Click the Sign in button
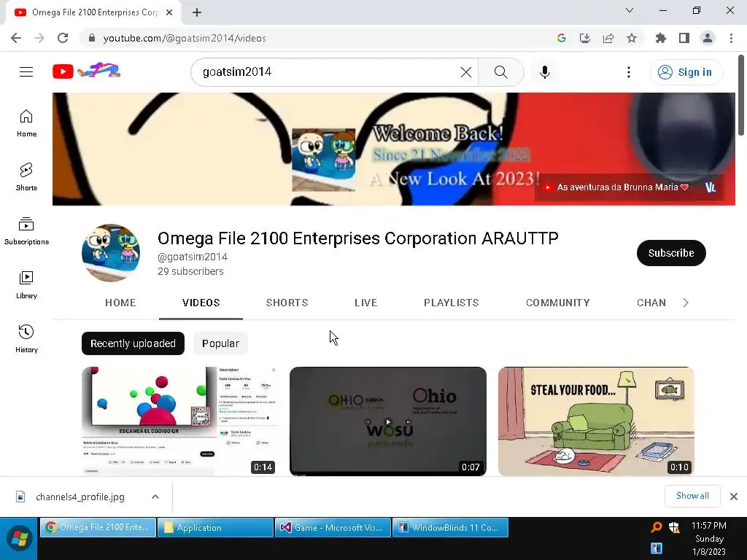This screenshot has width=747, height=560. pos(686,72)
